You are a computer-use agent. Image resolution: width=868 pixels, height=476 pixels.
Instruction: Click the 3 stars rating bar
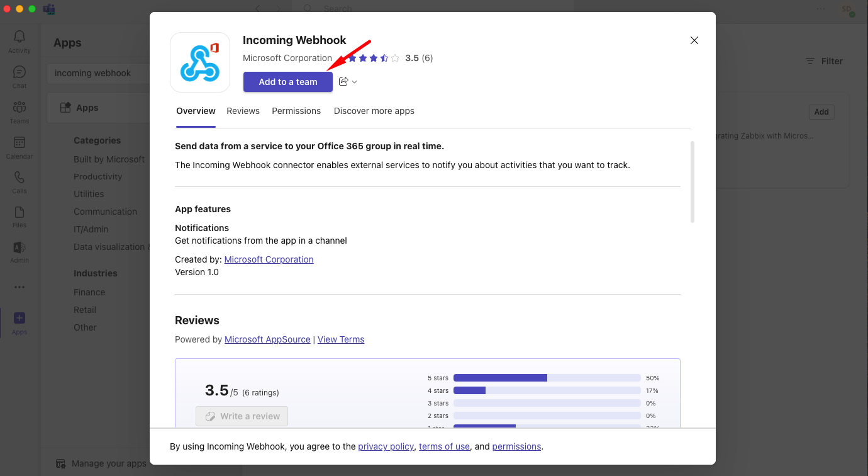pyautogui.click(x=547, y=403)
